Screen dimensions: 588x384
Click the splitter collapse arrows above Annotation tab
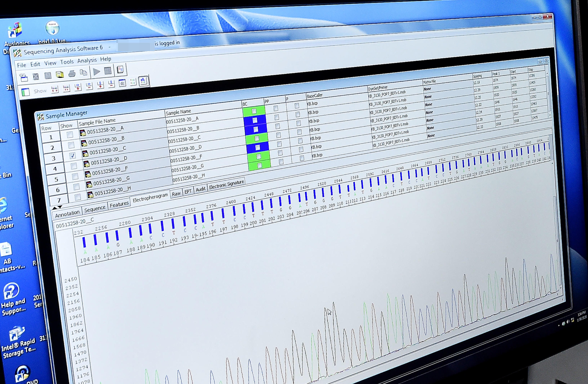[x=57, y=207]
